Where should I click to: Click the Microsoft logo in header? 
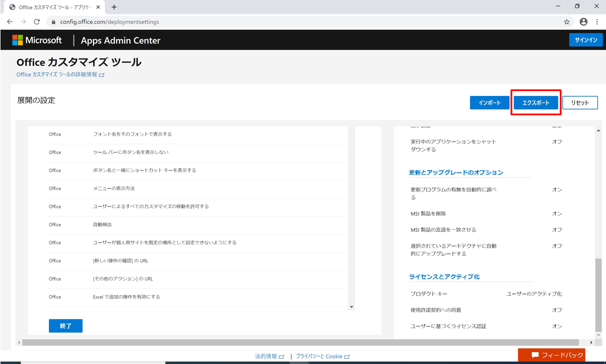pos(37,40)
